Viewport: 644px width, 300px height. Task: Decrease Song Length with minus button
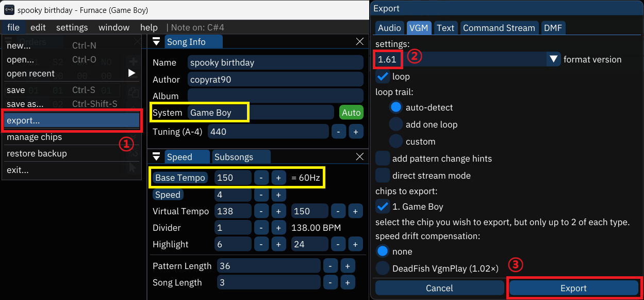coord(331,282)
